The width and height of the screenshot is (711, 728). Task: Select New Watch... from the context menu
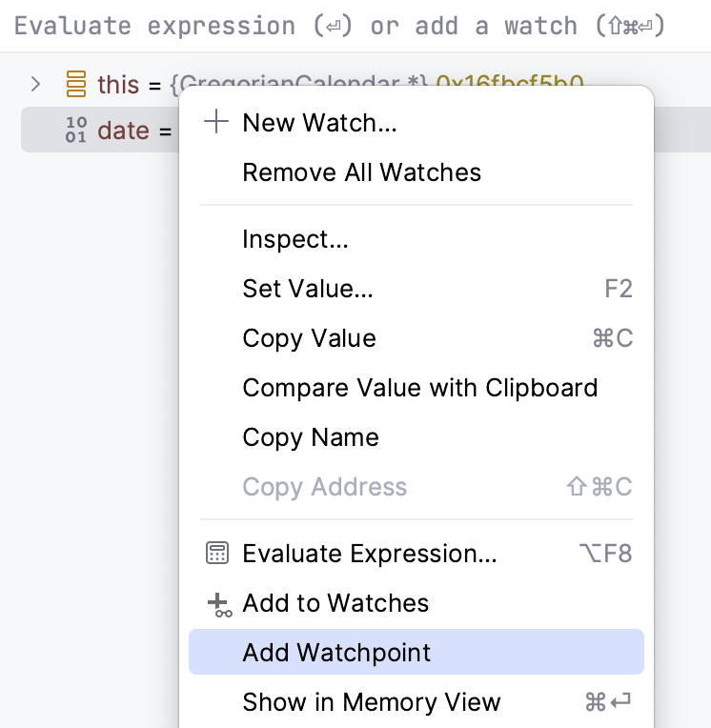click(x=319, y=123)
